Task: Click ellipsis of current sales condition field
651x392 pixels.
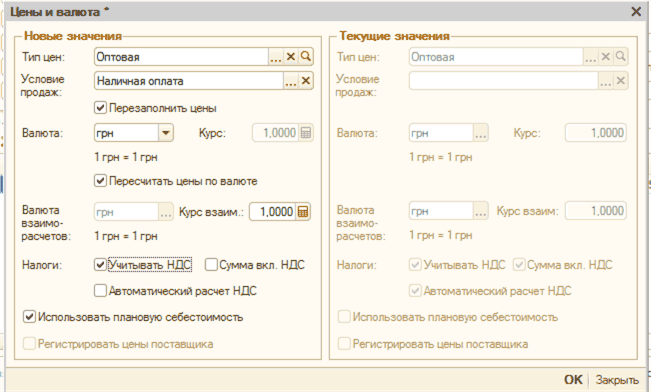Action: (x=605, y=81)
